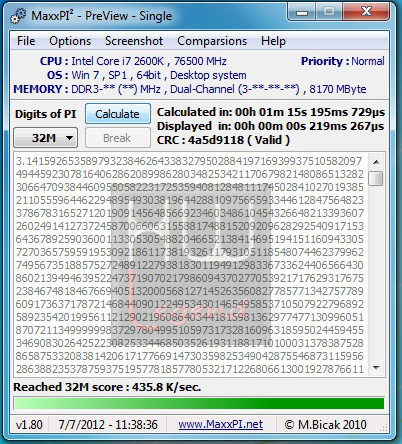402x444 pixels.
Task: Minimize the MaxxPI window
Action: pos(302,13)
